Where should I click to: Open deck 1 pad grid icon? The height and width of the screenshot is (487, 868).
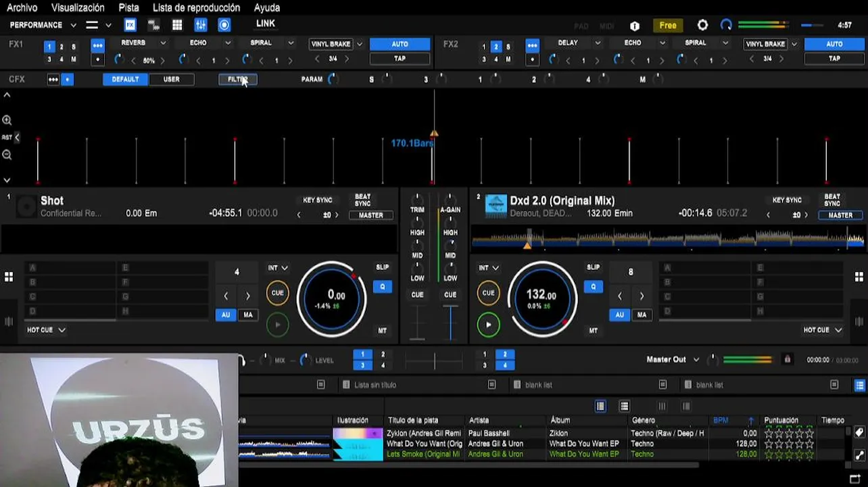pos(9,277)
